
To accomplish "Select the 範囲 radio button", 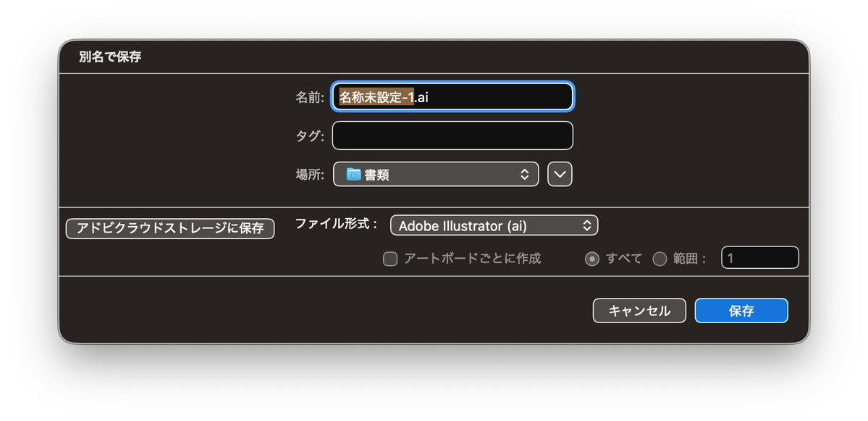I will coord(660,259).
